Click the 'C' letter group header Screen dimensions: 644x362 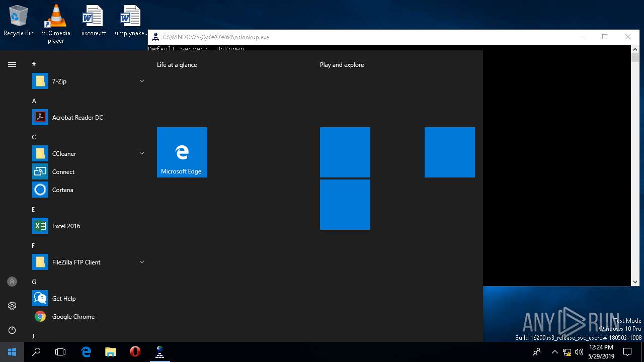[x=34, y=137]
